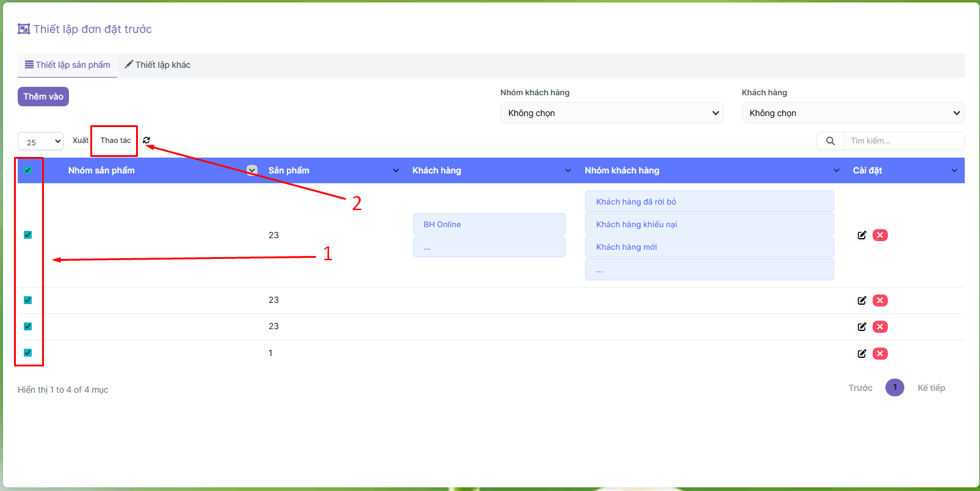Click edit icon in the second table row
The image size is (980, 491).
pos(862,300)
